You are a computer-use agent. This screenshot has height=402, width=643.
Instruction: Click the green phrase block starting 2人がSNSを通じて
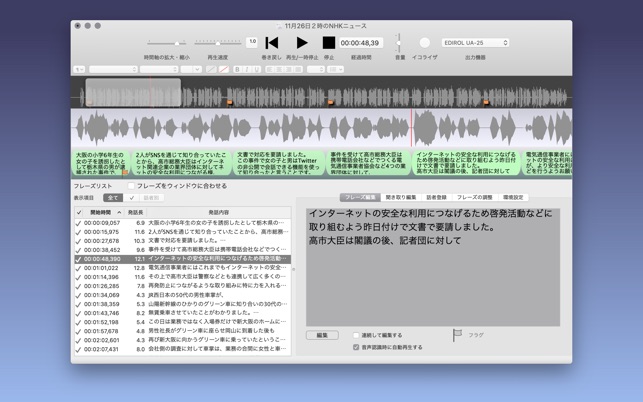(x=181, y=163)
